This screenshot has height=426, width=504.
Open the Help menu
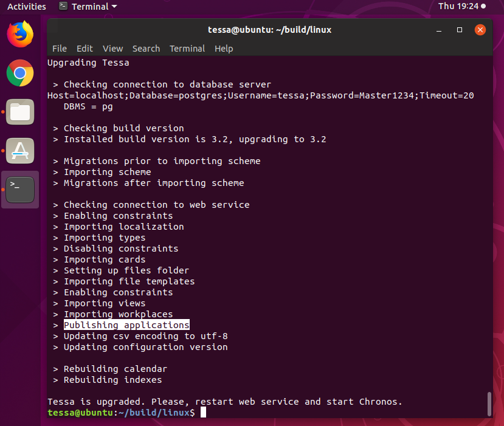224,49
